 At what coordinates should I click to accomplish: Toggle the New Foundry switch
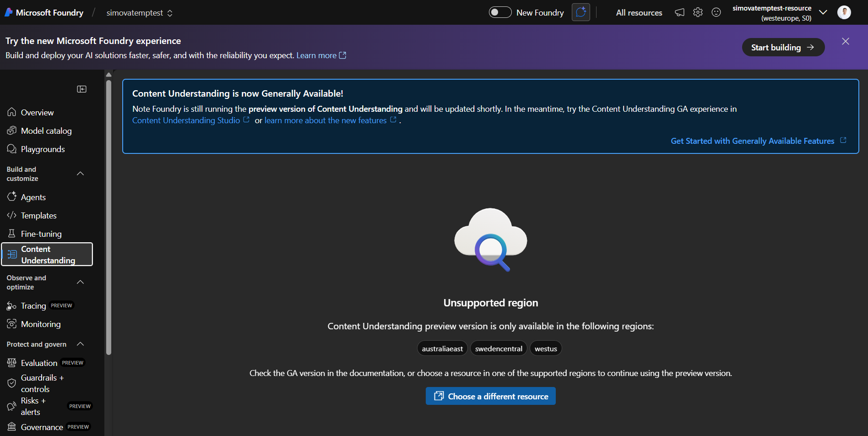coord(500,12)
